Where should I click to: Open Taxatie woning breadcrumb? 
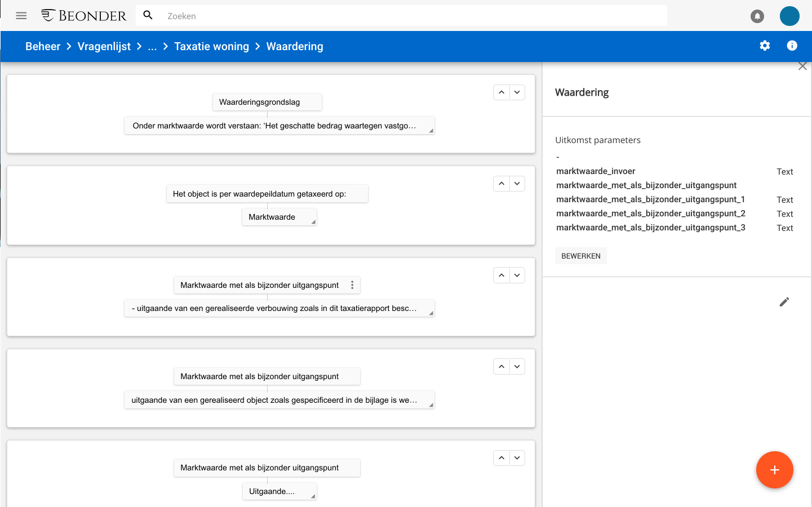(x=211, y=46)
